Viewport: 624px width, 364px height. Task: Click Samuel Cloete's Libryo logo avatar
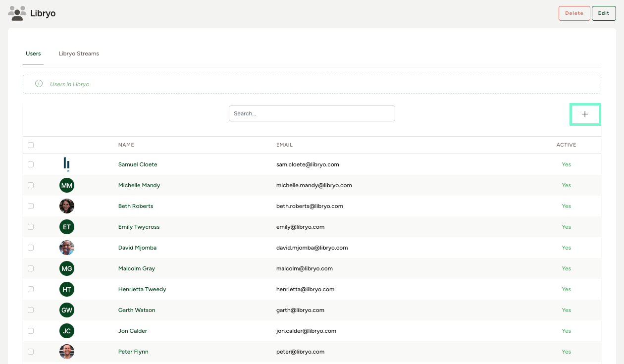67,164
